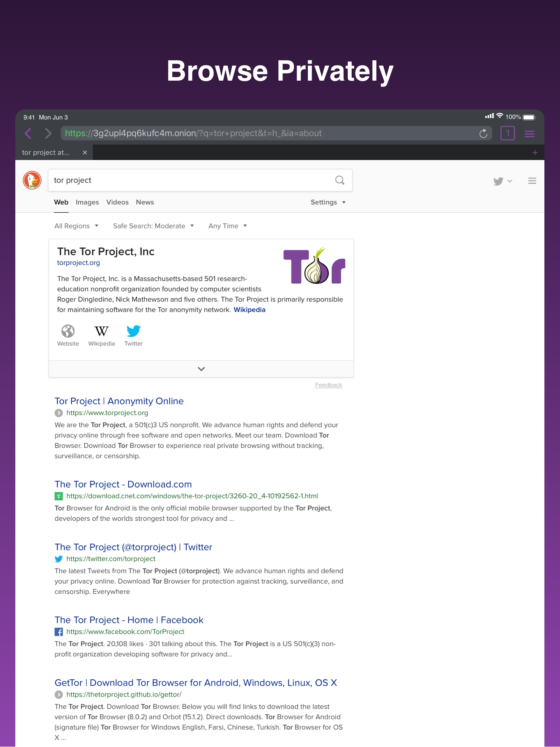Click the Twitter favicon beside twitter.com/torproject URL
Image resolution: width=560 pixels, height=747 pixels.
[59, 559]
